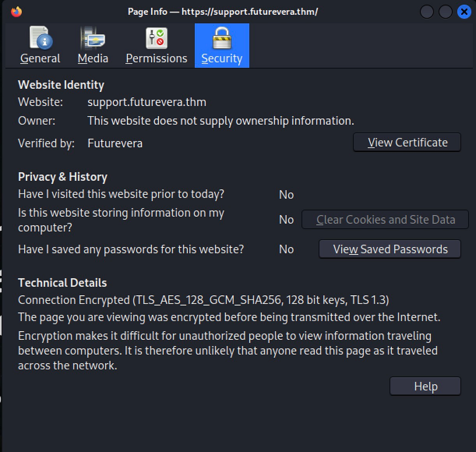The height and width of the screenshot is (452, 476).
Task: Click the View Certificate button
Action: [x=407, y=142]
